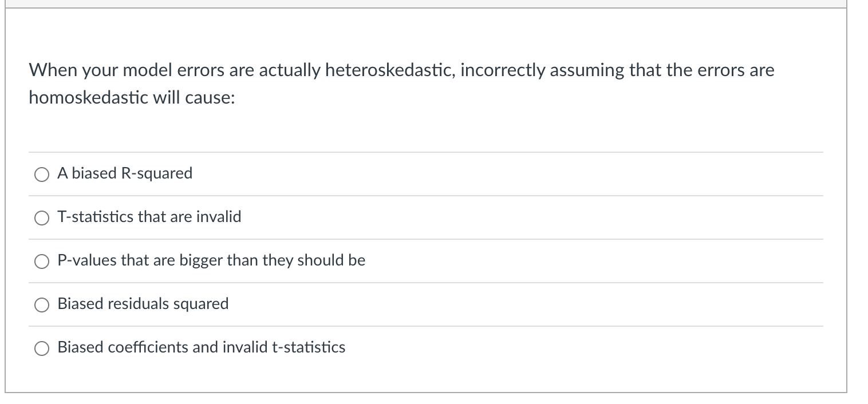Select the radio button for "Biased residuals squared"
The height and width of the screenshot is (404, 868).
tap(41, 304)
